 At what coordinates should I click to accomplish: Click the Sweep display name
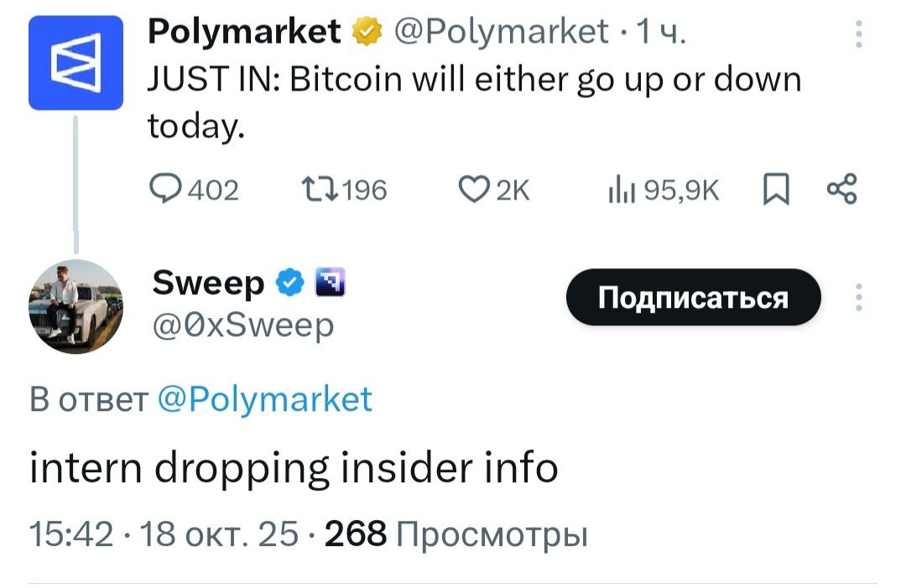(x=208, y=284)
